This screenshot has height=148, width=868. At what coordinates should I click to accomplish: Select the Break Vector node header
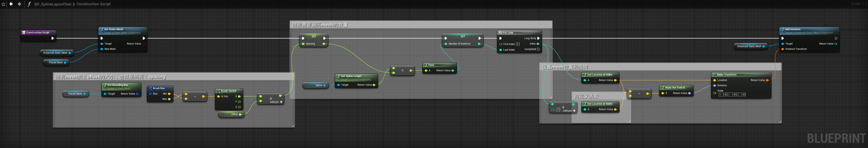coord(229,91)
